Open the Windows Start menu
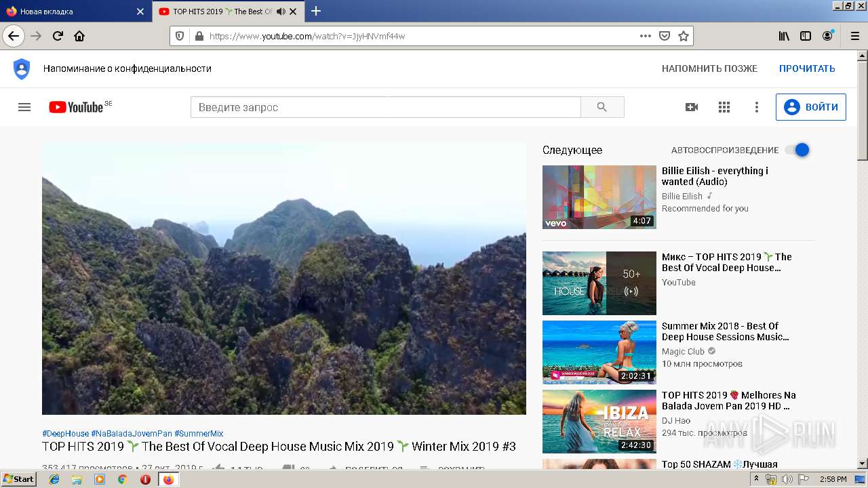This screenshot has height=488, width=868. [x=19, y=479]
